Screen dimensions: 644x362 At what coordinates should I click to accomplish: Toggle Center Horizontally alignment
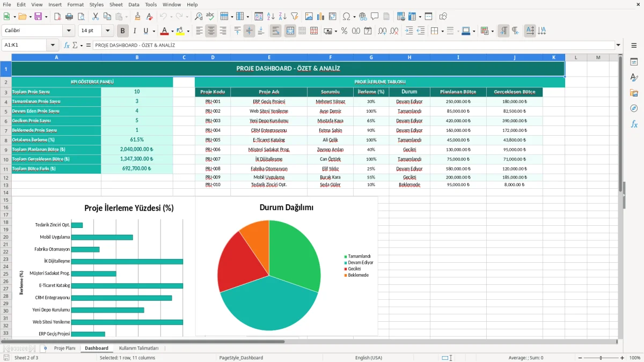(211, 31)
